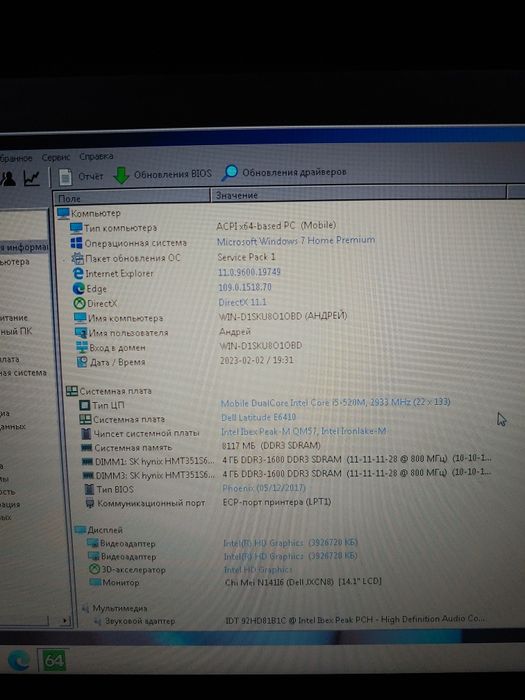Click the Тип ЦП processor icon
The width and height of the screenshot is (525, 700).
point(84,405)
